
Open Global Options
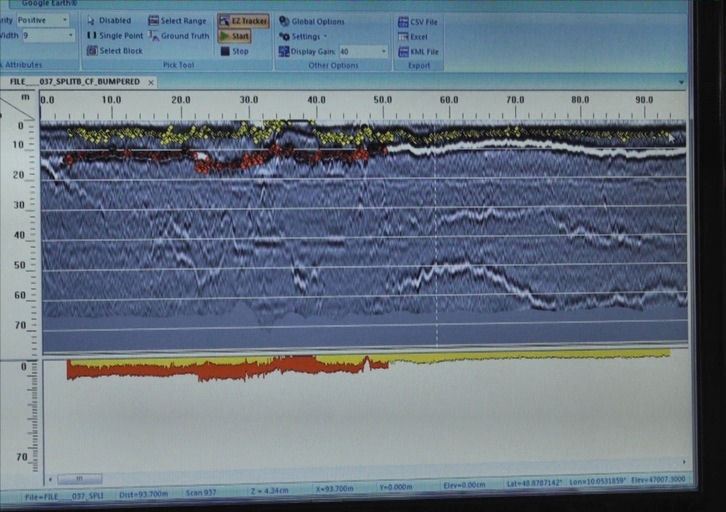[x=312, y=21]
